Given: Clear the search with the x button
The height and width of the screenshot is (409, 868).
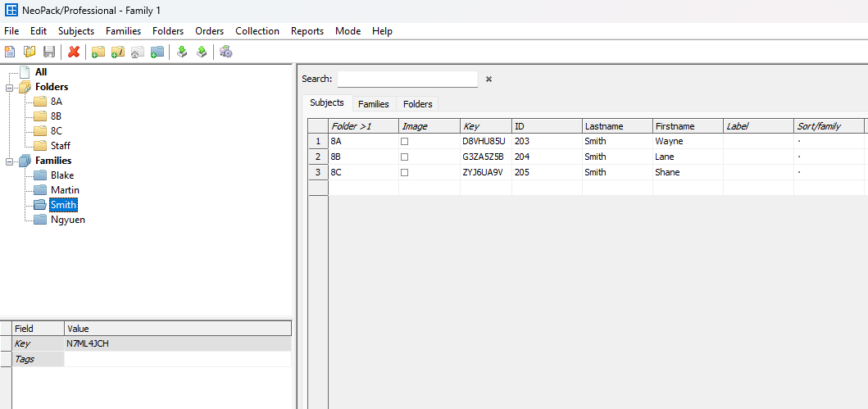Looking at the screenshot, I should pyautogui.click(x=489, y=80).
